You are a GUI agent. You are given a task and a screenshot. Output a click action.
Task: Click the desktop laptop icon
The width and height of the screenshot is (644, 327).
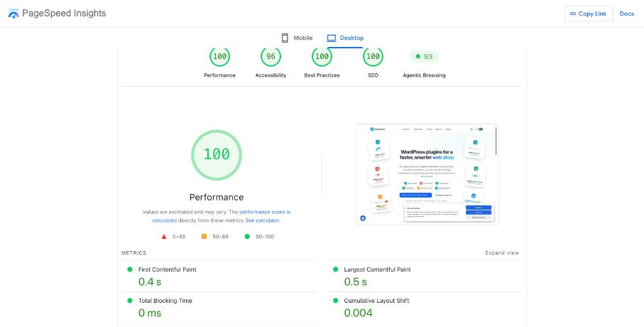[x=332, y=38]
